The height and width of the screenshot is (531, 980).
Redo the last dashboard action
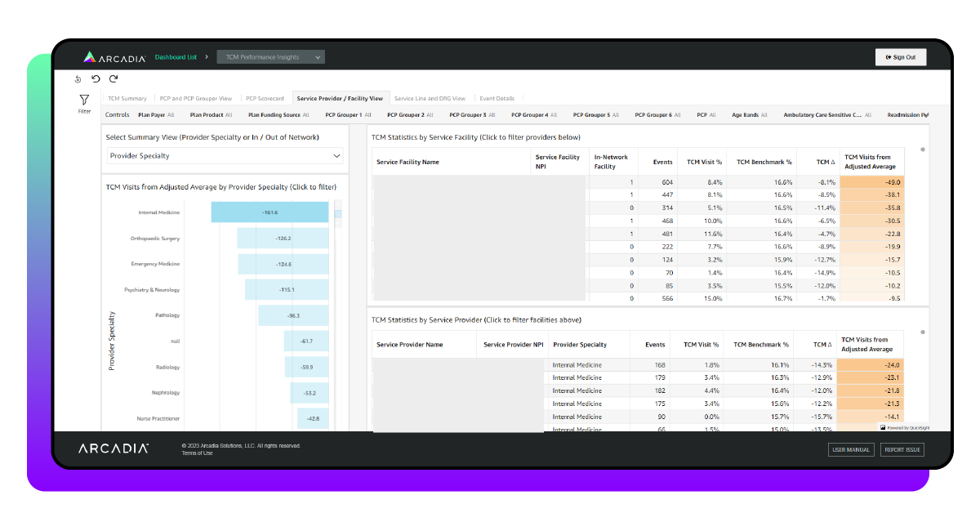pos(114,78)
